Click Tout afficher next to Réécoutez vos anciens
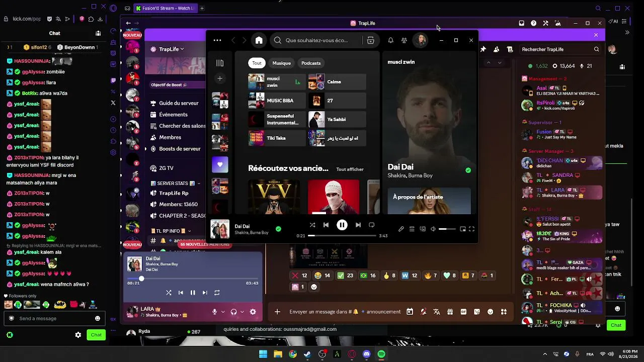644x362 pixels. [x=350, y=169]
